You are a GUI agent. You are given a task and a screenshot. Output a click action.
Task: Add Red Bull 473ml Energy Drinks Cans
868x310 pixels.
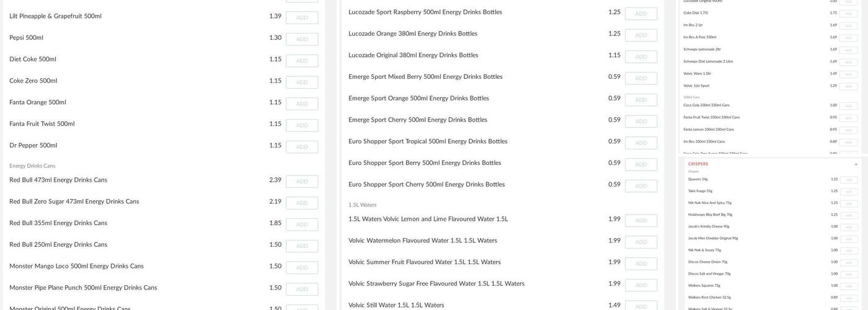[x=302, y=182]
